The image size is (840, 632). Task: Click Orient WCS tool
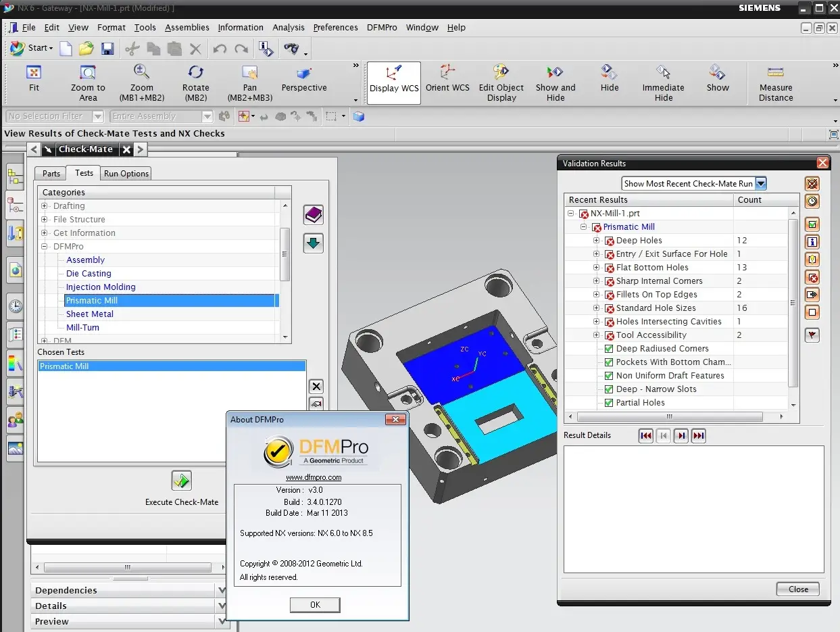tap(447, 78)
